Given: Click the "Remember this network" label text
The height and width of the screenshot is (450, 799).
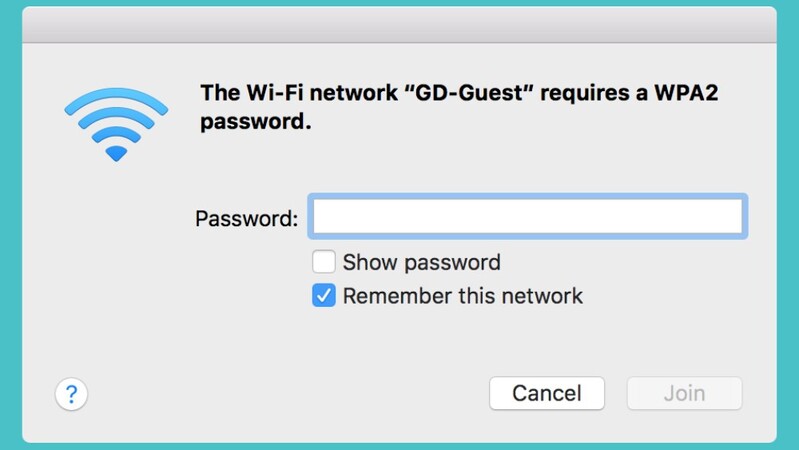Looking at the screenshot, I should (x=463, y=296).
